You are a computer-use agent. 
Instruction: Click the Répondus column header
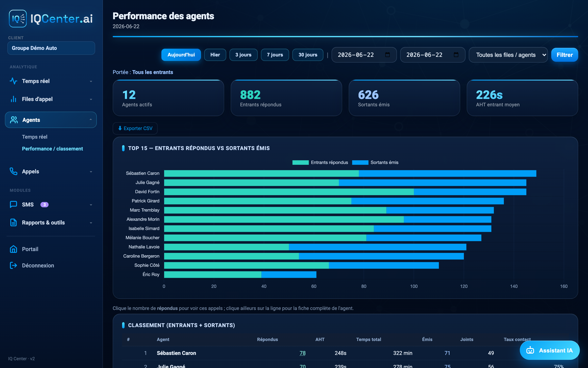click(x=267, y=339)
